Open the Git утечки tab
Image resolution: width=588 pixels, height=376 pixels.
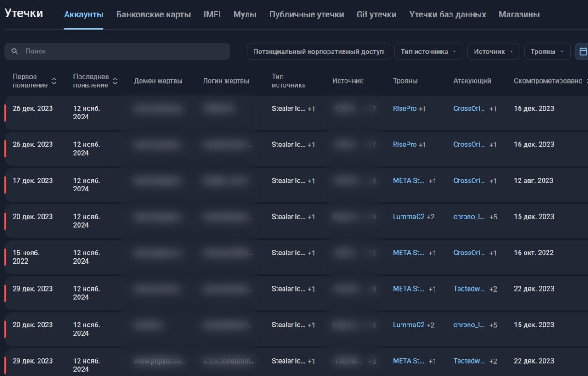[x=376, y=15]
